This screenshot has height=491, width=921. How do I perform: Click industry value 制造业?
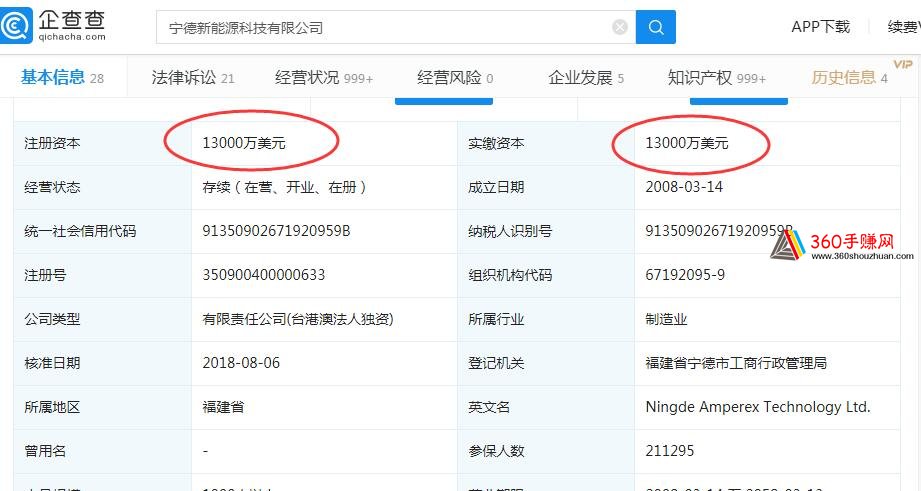tap(666, 319)
